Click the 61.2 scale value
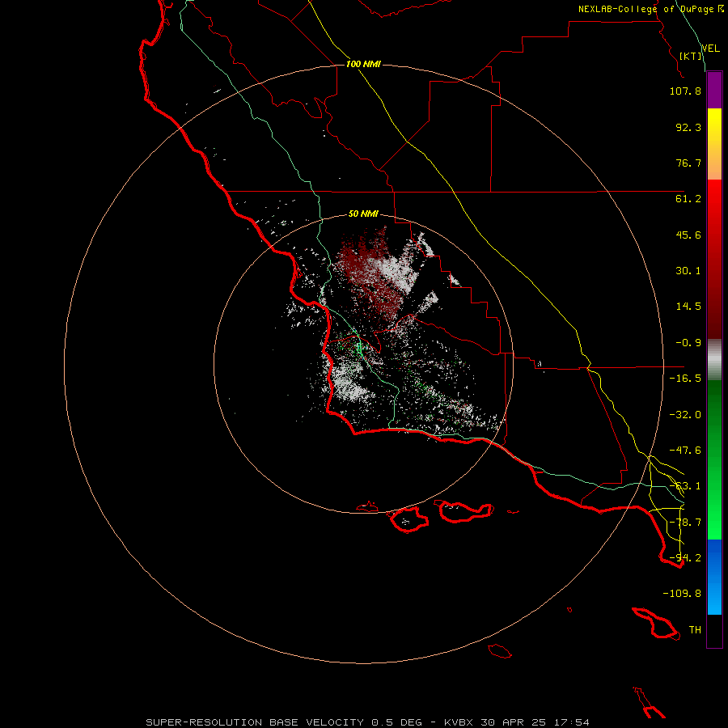728x728 pixels. coord(688,199)
